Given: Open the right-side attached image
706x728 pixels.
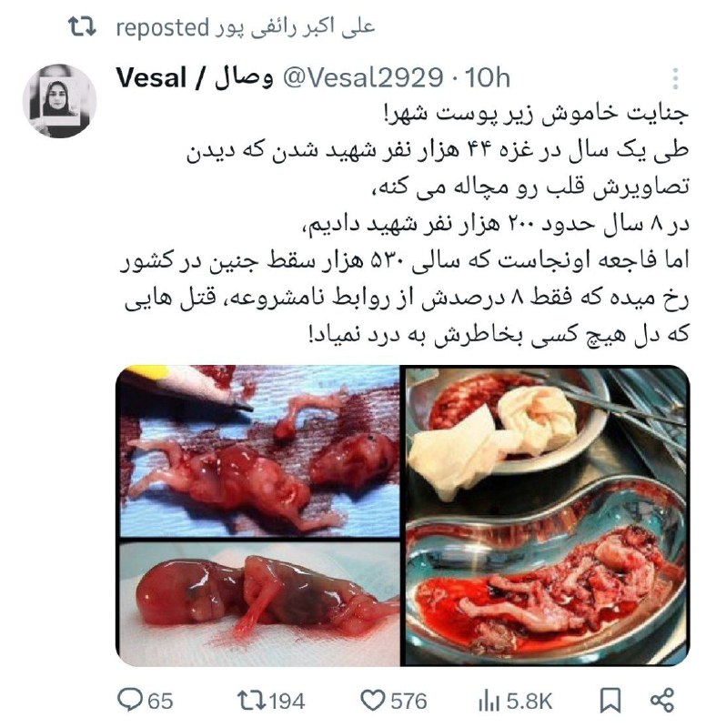Looking at the screenshot, I should [548, 515].
